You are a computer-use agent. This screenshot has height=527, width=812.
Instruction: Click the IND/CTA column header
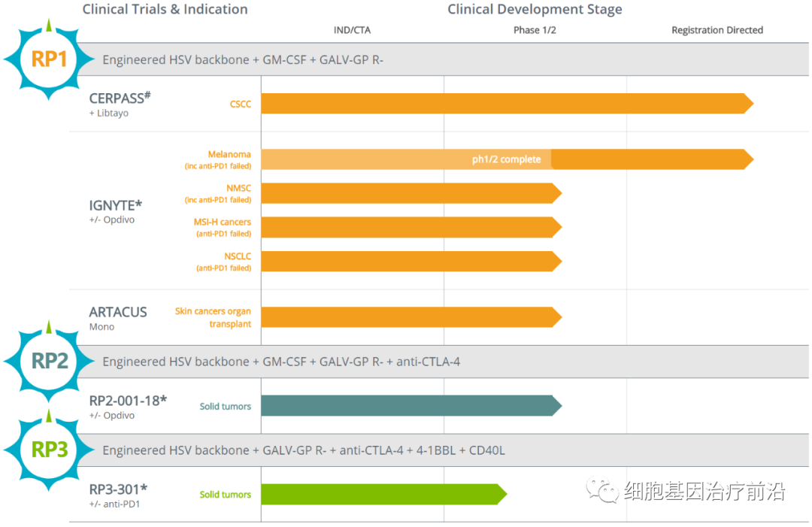coord(352,30)
